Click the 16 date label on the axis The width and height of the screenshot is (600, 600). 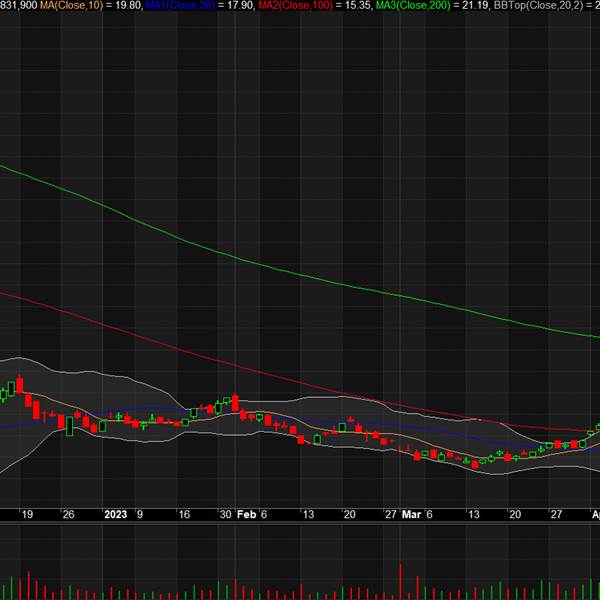[184, 514]
